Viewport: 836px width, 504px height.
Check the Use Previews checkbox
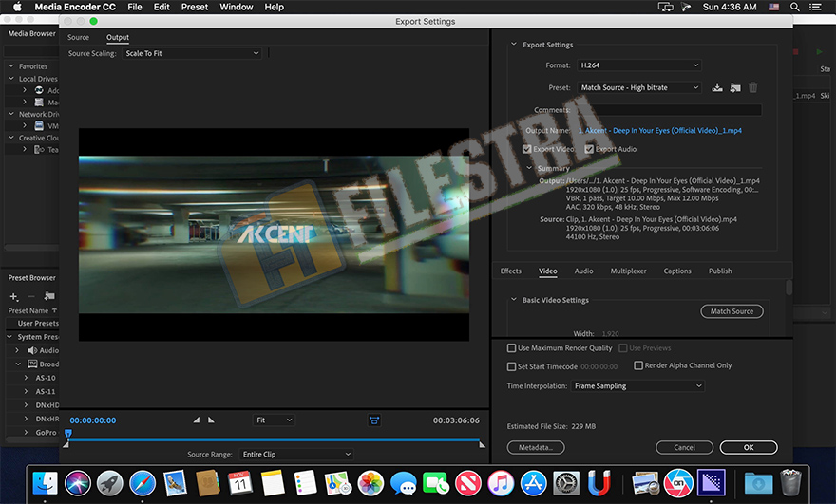(x=623, y=348)
